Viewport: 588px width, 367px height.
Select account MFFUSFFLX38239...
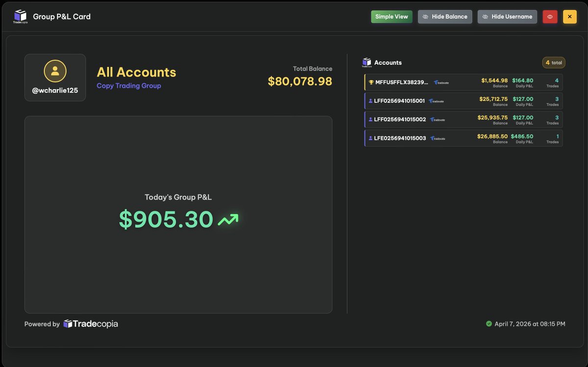point(402,82)
